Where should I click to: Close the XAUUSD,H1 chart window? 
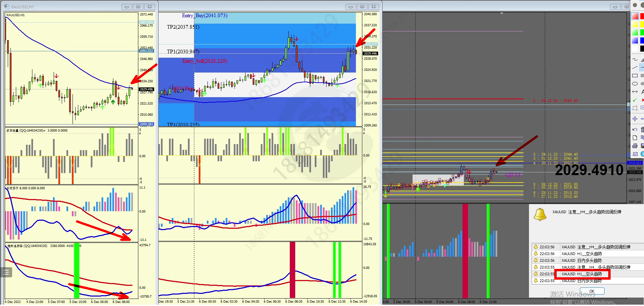[x=149, y=7]
